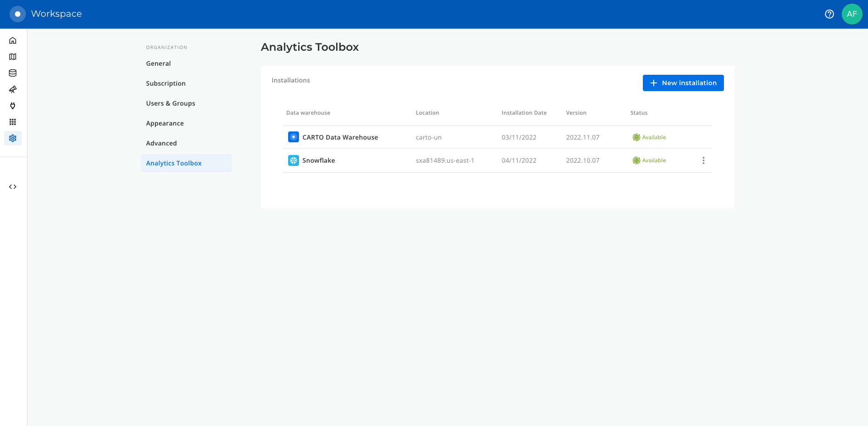
Task: Click the help question mark icon
Action: 829,14
